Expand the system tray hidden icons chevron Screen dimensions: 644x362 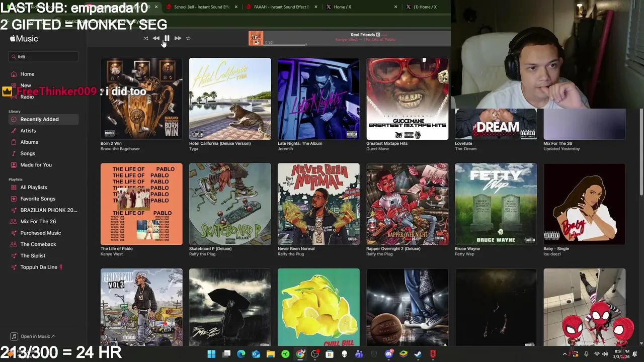click(x=565, y=354)
